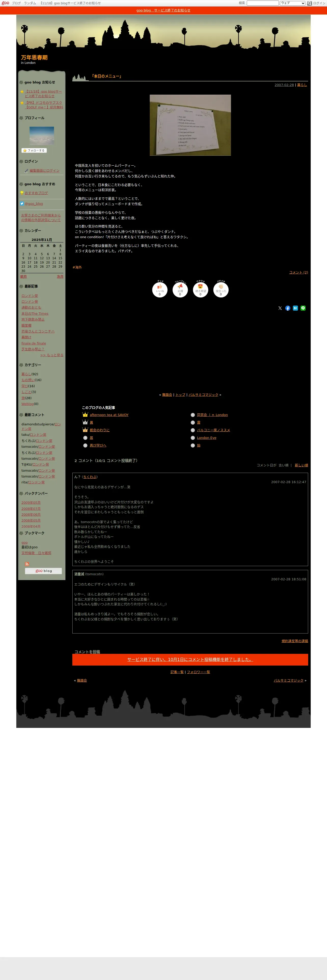Open the #海外 hashtag
327x980 pixels.
point(77,267)
